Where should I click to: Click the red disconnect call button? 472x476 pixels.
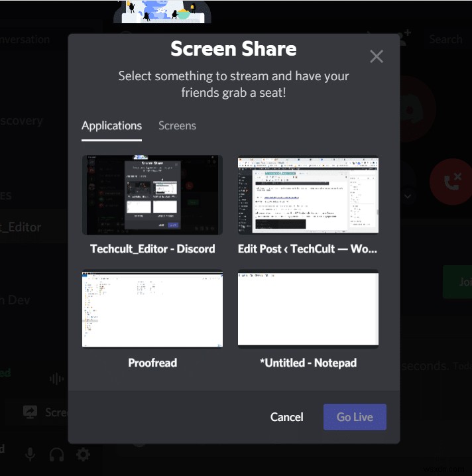[x=451, y=182]
